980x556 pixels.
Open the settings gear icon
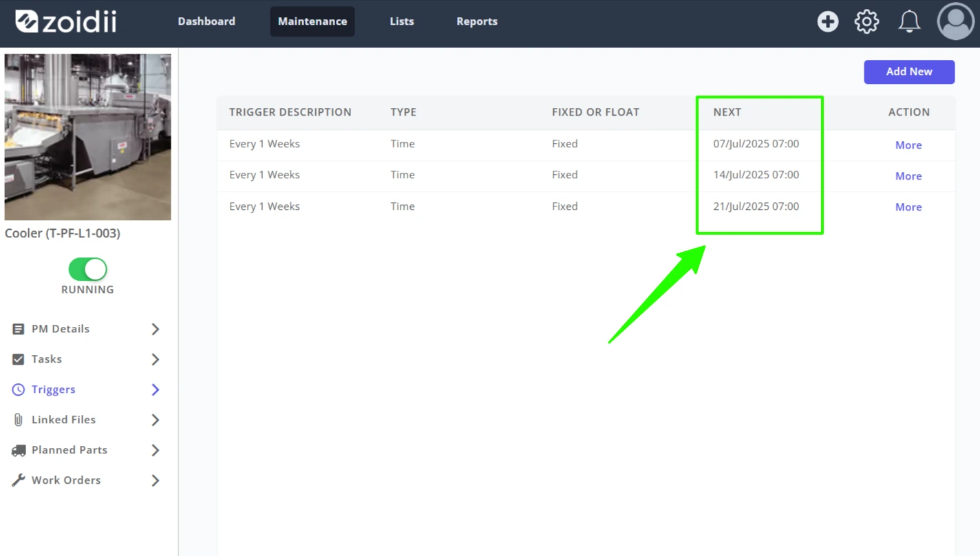(866, 21)
